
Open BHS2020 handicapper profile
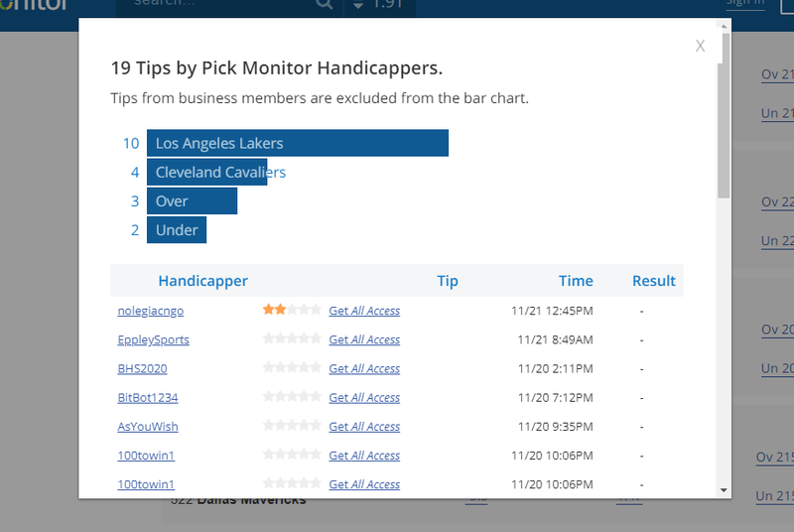point(142,368)
